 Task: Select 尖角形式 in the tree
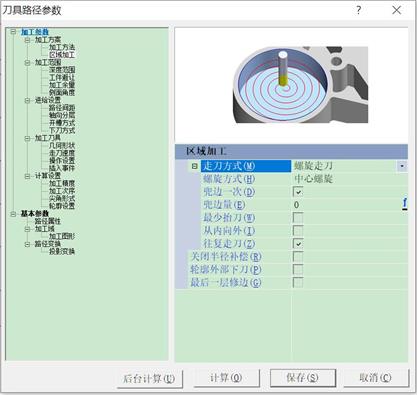coord(62,199)
